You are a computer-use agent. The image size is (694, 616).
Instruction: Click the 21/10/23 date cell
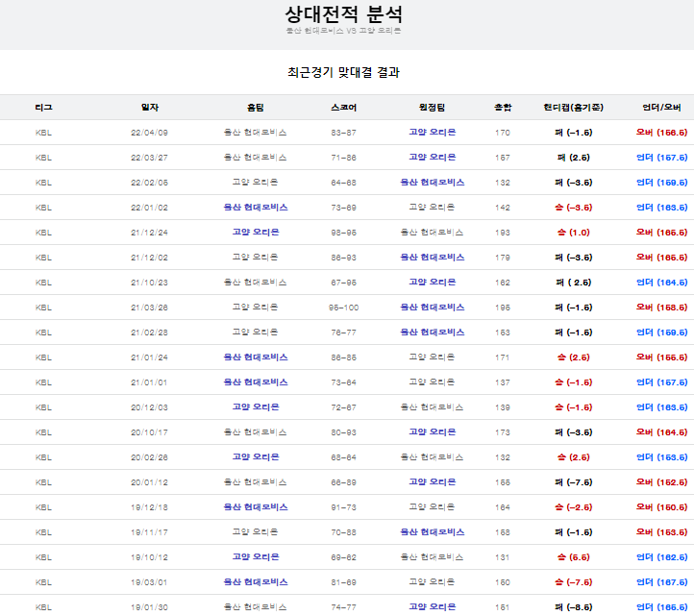[x=150, y=283]
